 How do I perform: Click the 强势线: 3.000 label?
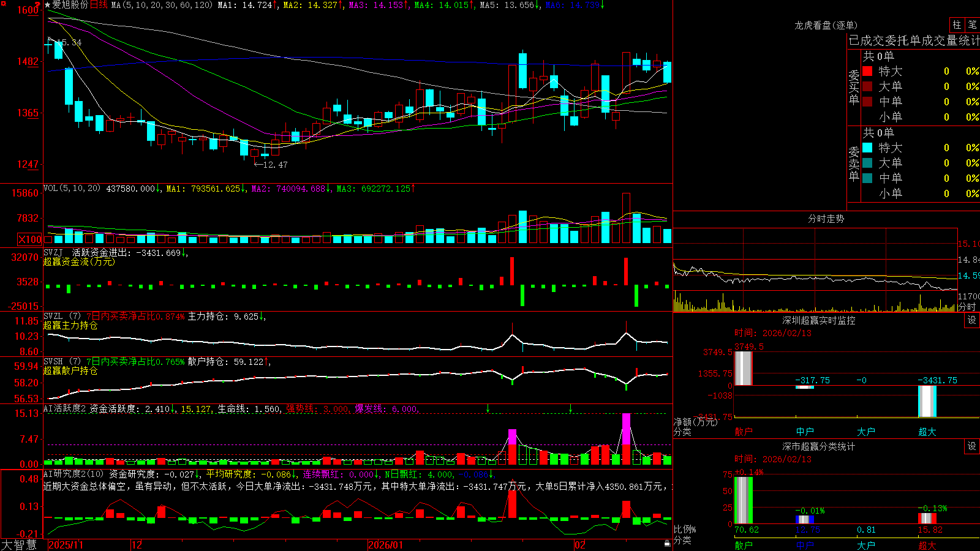tap(317, 409)
